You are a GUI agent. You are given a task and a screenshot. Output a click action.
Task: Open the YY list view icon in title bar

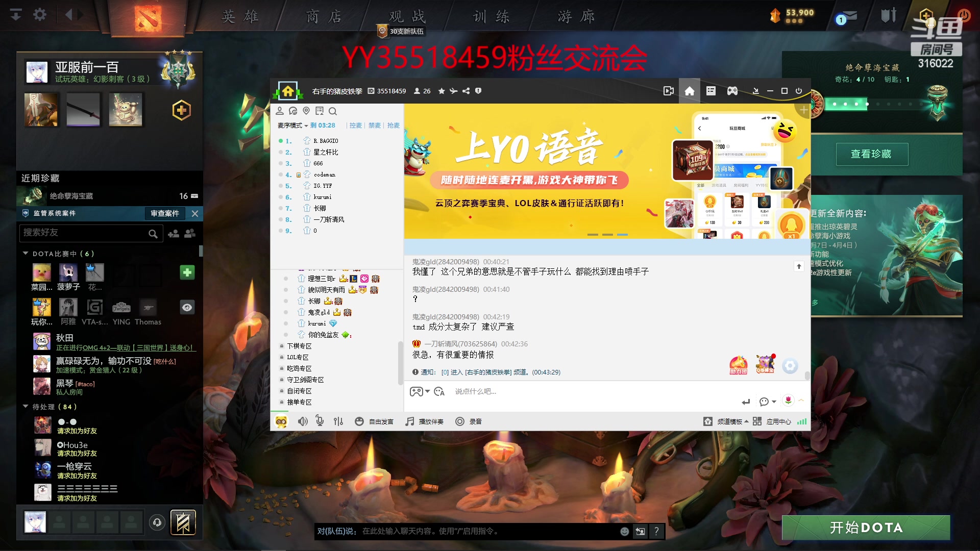click(710, 91)
